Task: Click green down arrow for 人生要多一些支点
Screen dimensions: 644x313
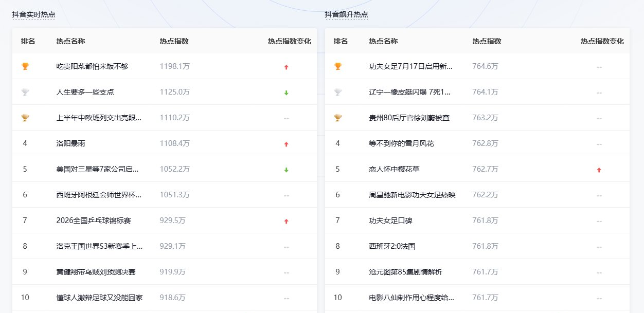Action: 287,93
